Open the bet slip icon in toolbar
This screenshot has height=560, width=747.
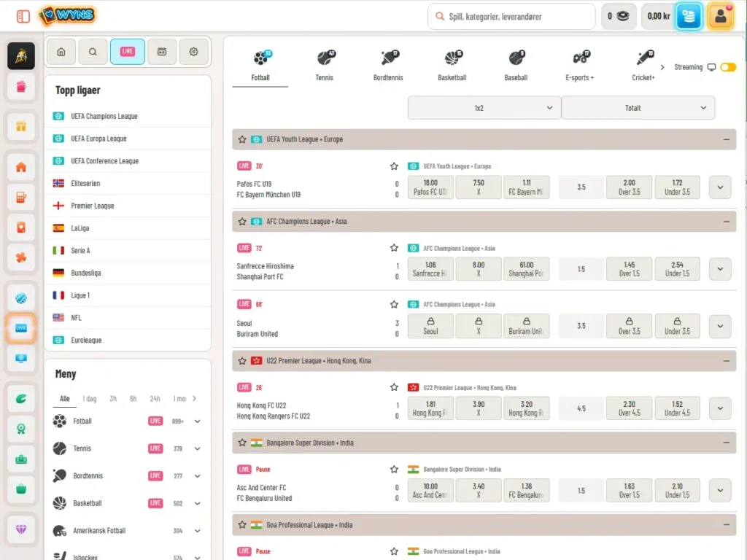point(162,52)
